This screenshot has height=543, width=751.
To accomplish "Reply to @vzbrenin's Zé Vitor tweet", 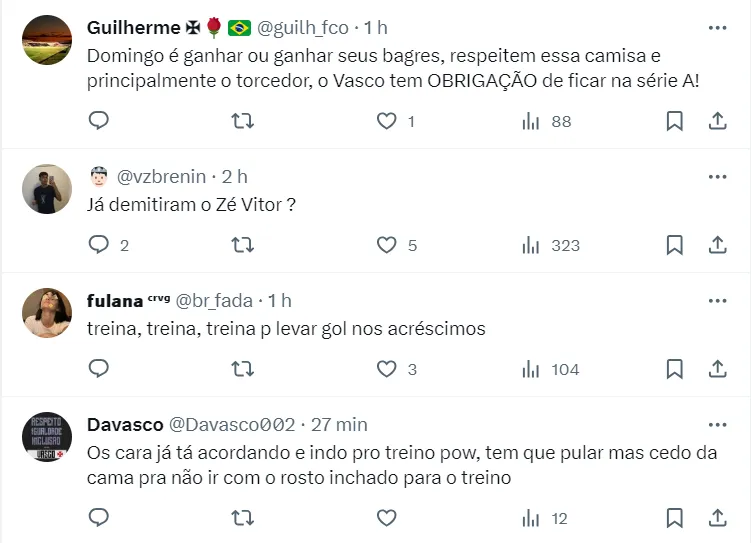I will click(x=98, y=245).
